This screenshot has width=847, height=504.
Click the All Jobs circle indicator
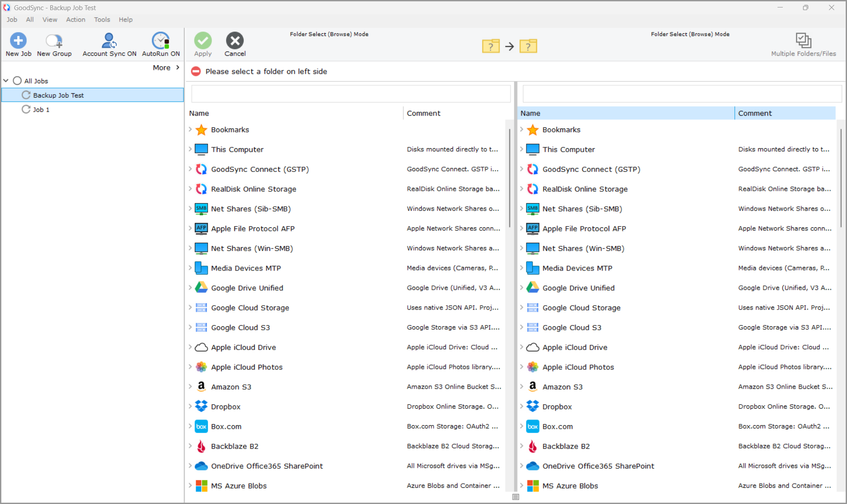(x=17, y=80)
